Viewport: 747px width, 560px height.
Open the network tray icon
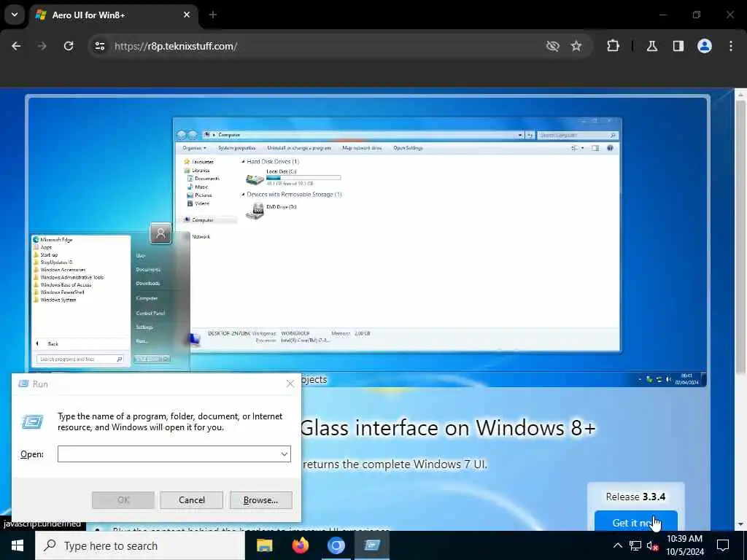635,545
